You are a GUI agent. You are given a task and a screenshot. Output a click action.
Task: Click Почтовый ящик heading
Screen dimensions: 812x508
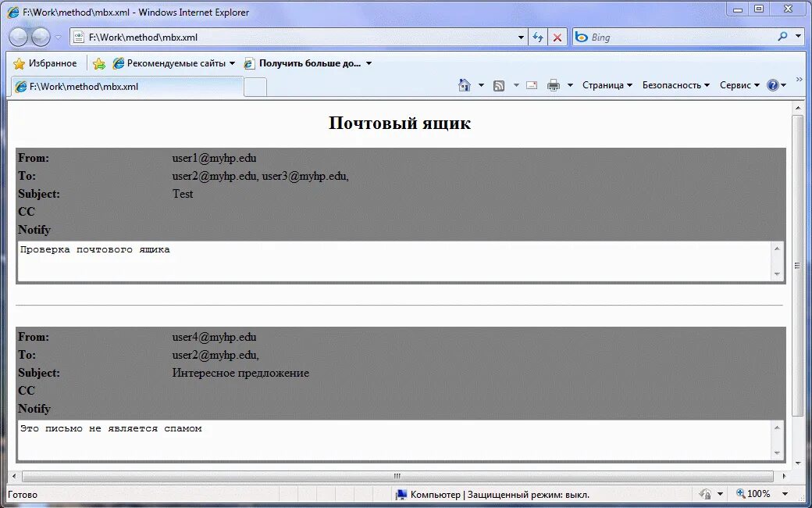(400, 123)
